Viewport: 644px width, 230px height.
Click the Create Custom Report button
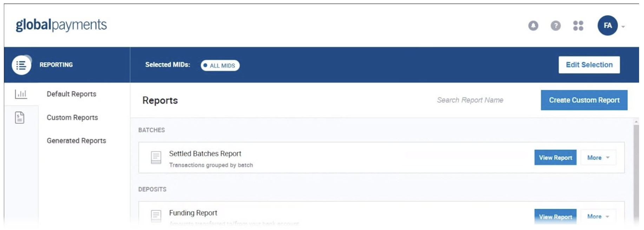(x=584, y=100)
